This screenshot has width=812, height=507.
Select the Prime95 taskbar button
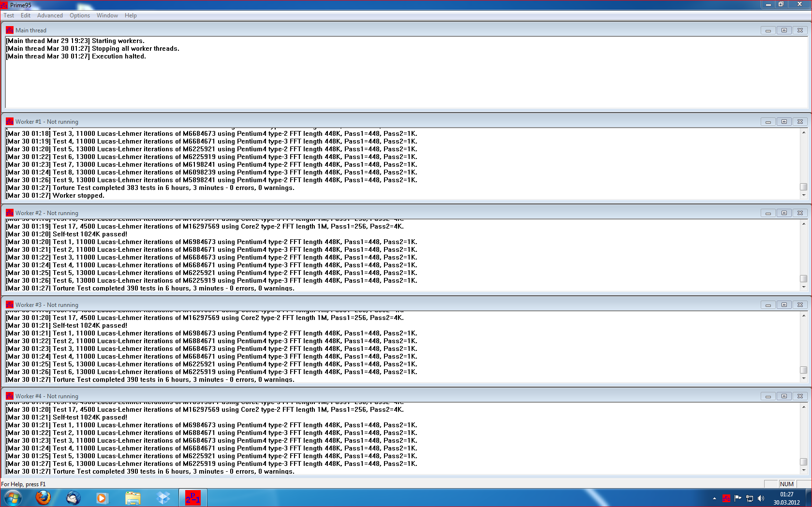193,498
